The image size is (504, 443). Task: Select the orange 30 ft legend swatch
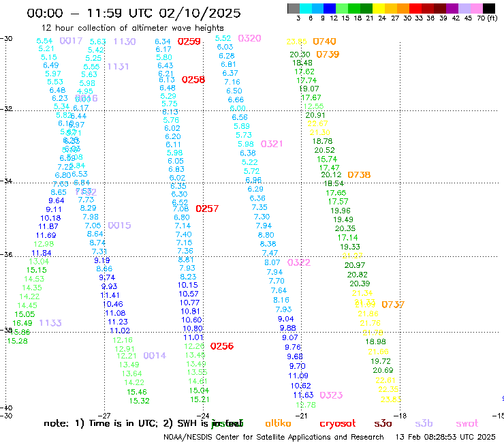403,8
